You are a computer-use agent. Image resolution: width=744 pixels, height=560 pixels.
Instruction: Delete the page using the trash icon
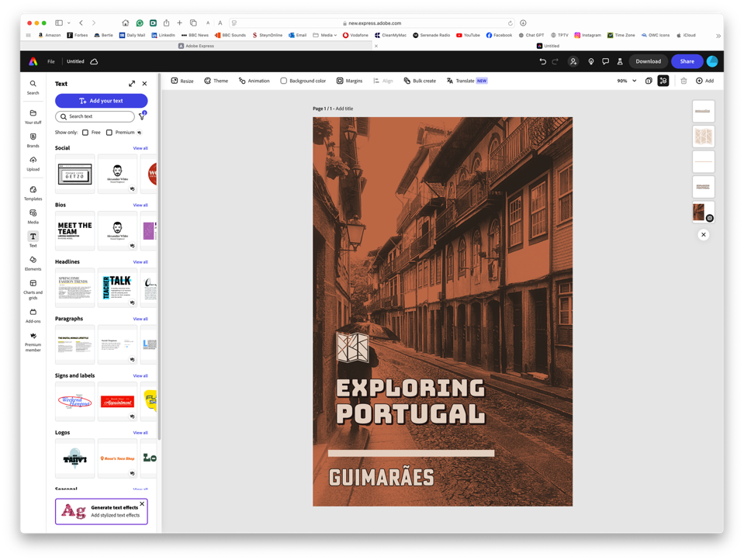point(683,80)
